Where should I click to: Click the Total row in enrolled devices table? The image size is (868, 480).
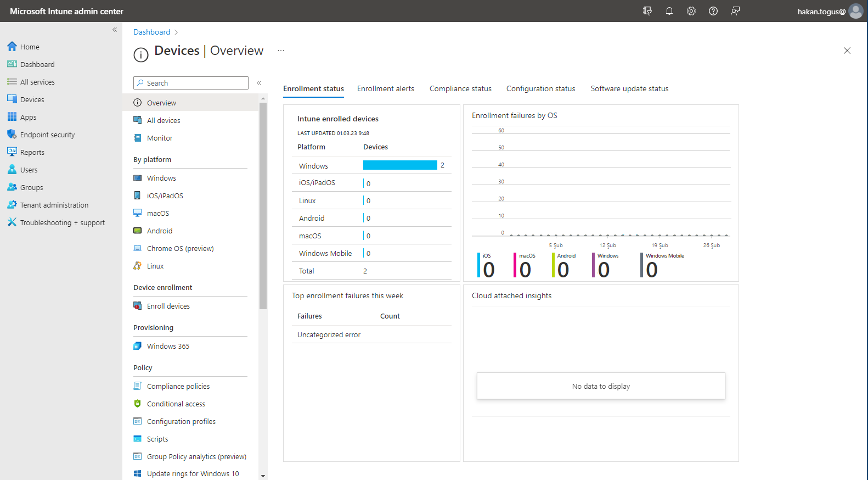(x=371, y=271)
